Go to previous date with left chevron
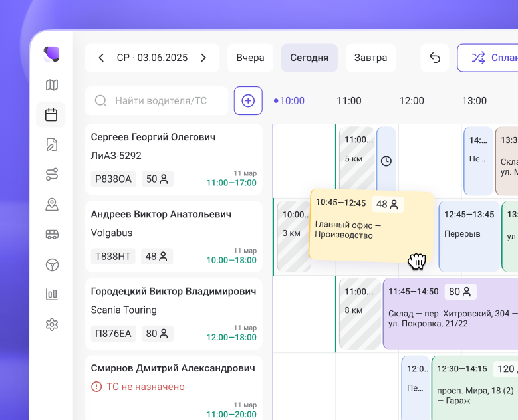 (x=101, y=58)
